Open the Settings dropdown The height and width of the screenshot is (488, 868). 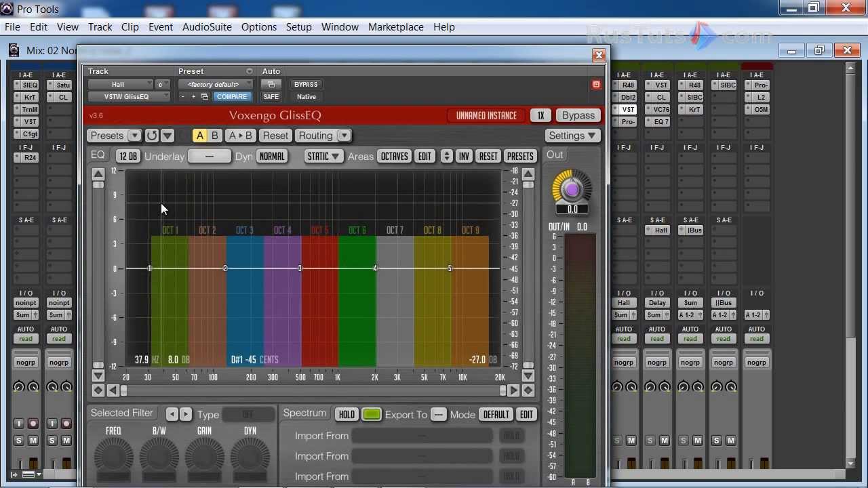[x=573, y=136]
